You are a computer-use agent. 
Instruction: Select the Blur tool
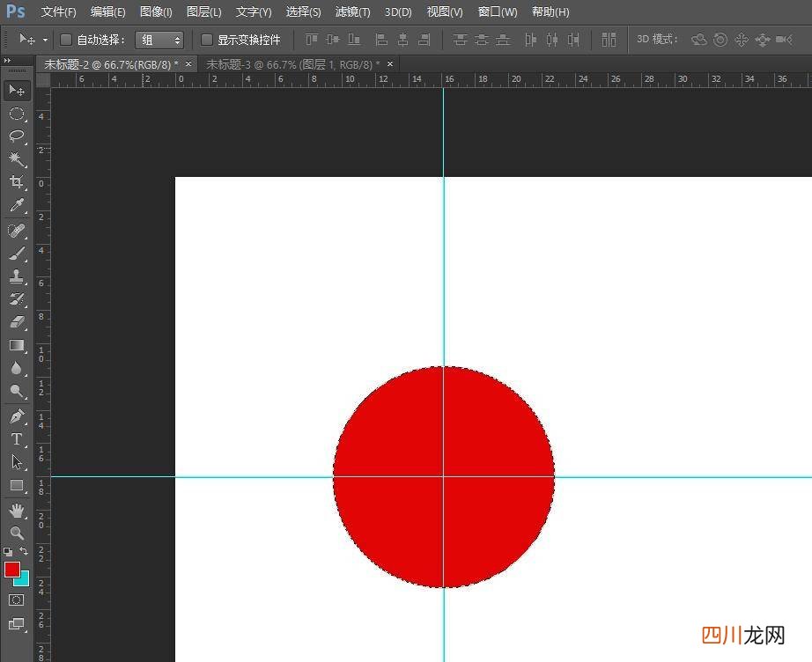pyautogui.click(x=17, y=368)
